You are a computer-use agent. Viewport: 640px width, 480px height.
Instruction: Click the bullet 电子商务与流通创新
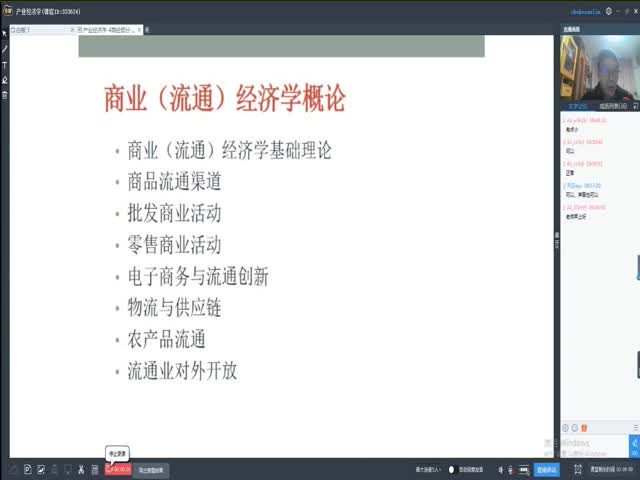[198, 276]
